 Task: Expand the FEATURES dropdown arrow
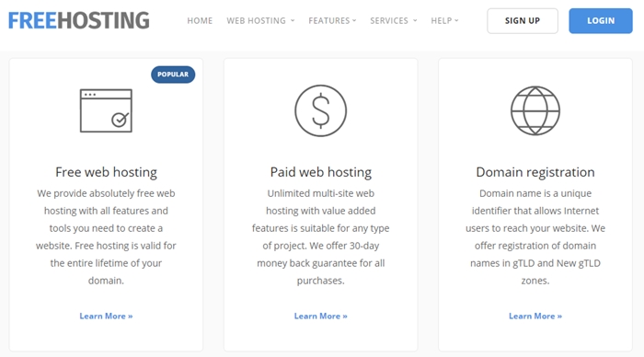pos(354,20)
